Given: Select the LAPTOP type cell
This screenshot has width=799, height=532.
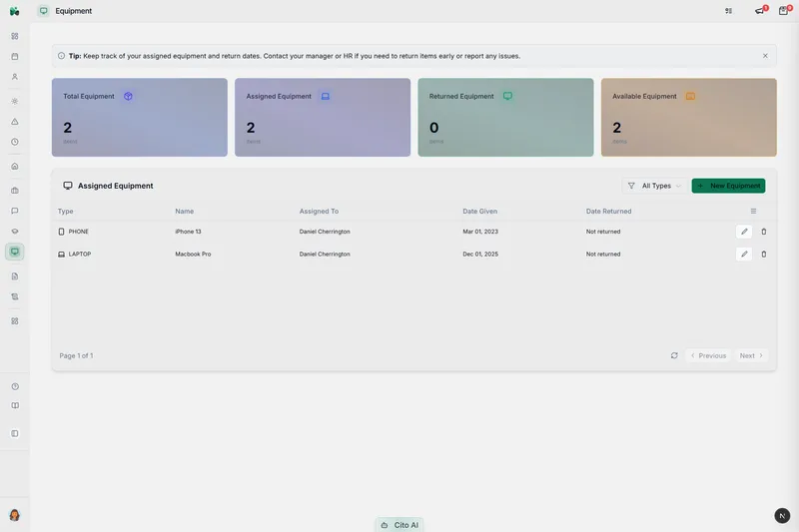Looking at the screenshot, I should point(74,255).
